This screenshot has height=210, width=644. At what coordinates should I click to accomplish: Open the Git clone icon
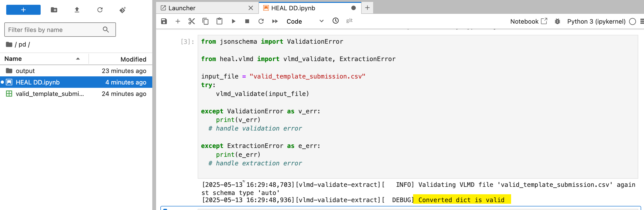click(x=122, y=10)
